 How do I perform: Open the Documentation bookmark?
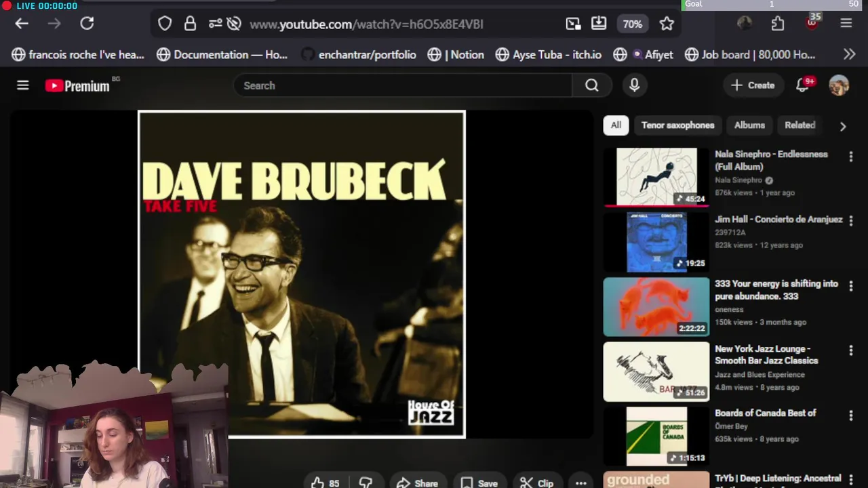222,54
